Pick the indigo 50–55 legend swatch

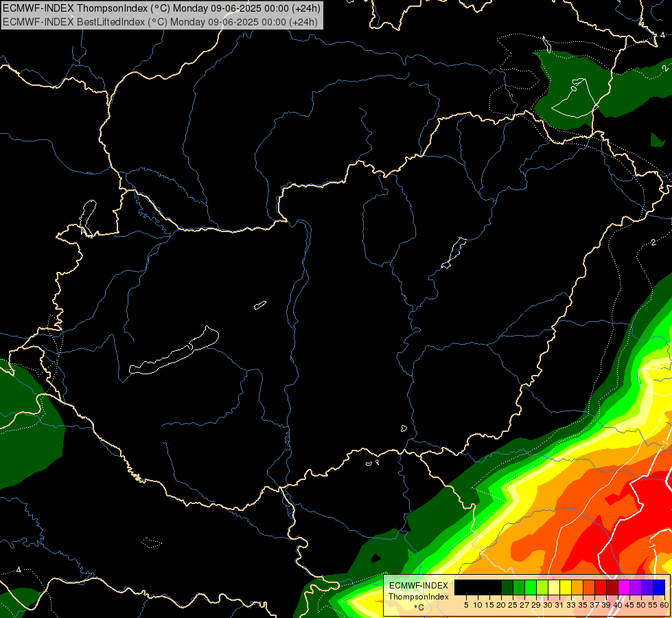click(647, 588)
